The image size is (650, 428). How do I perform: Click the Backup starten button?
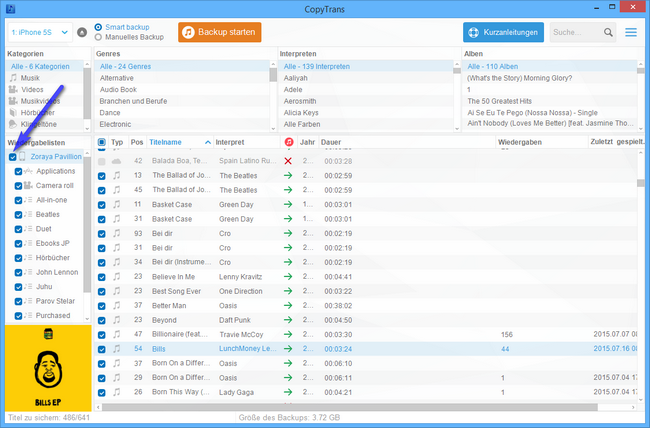coord(219,32)
